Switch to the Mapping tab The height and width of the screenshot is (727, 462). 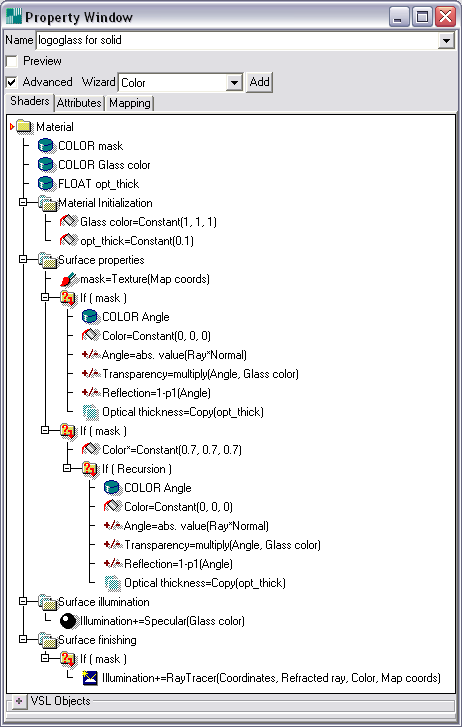pyautogui.click(x=130, y=103)
